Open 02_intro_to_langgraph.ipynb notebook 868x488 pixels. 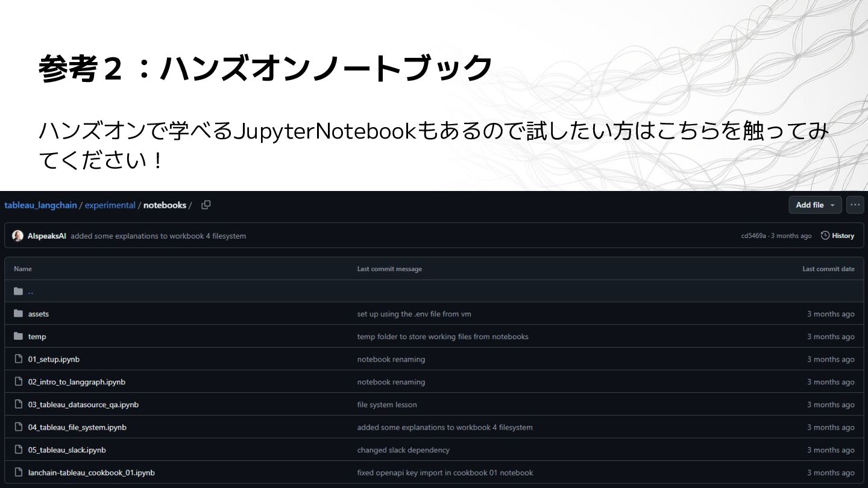pyautogui.click(x=77, y=382)
